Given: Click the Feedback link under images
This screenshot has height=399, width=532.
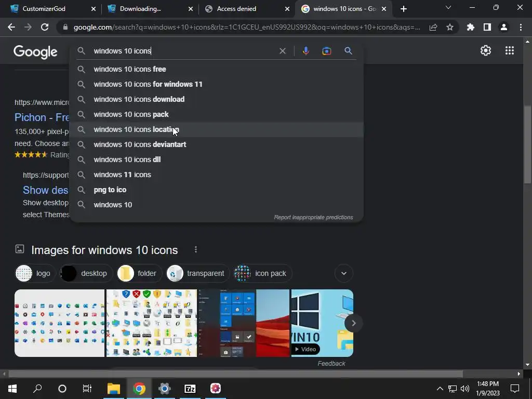Looking at the screenshot, I should (331, 363).
